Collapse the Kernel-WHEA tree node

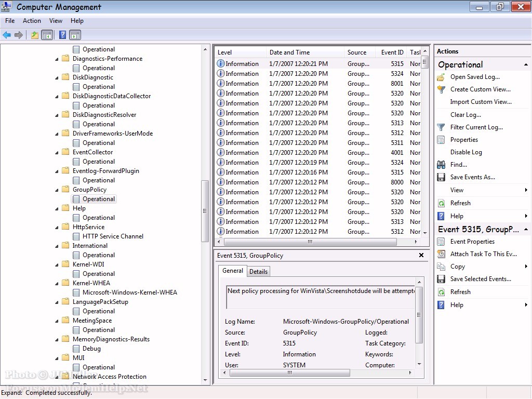[57, 284]
